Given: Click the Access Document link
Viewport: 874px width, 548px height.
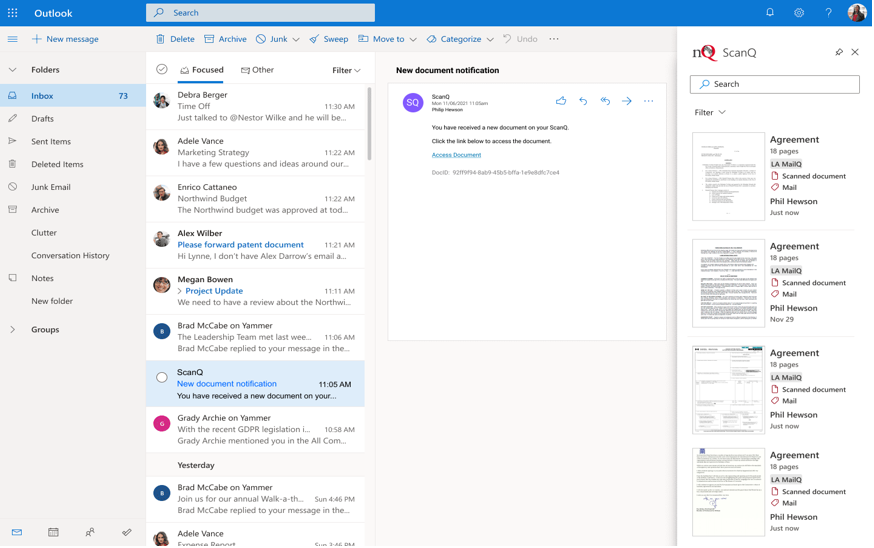Looking at the screenshot, I should (x=457, y=155).
